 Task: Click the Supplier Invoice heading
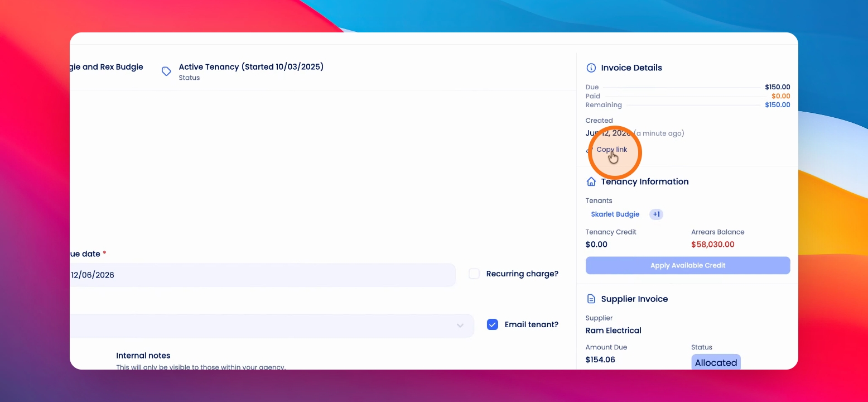coord(634,299)
